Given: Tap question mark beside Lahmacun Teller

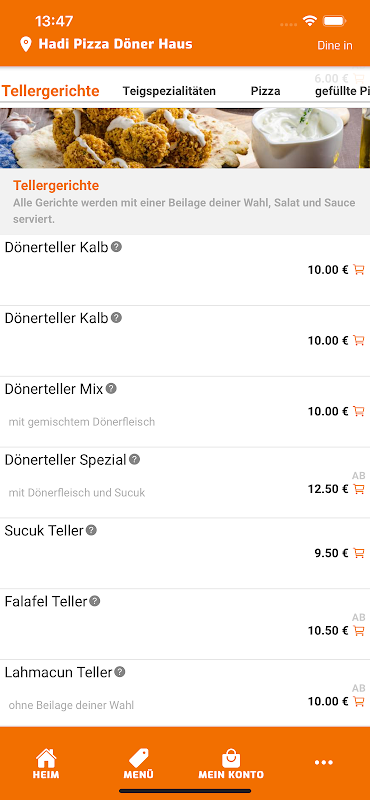Looking at the screenshot, I should [119, 672].
